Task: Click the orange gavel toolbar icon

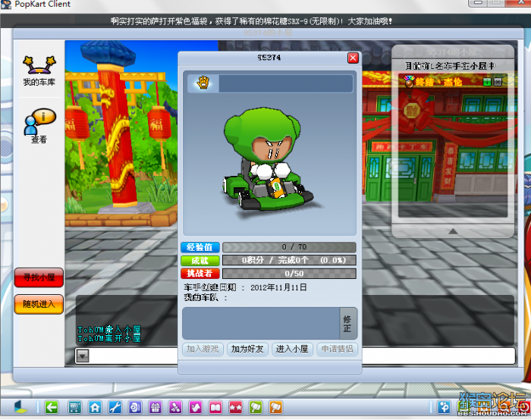Action: [275, 407]
